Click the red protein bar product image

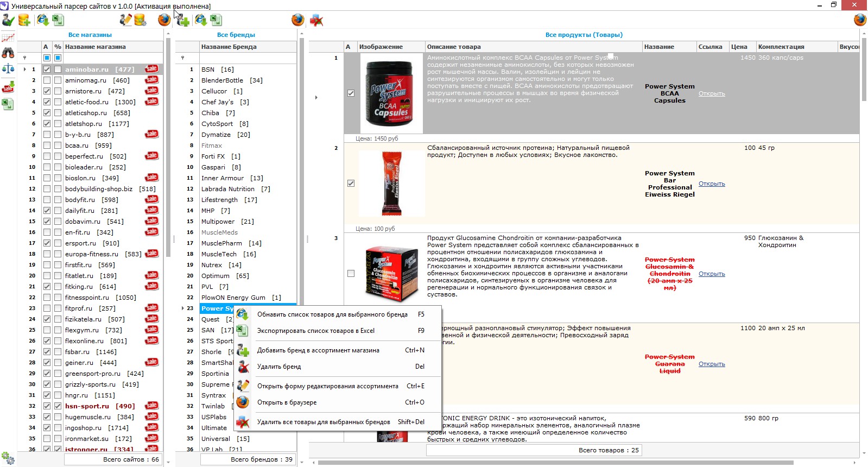[391, 184]
